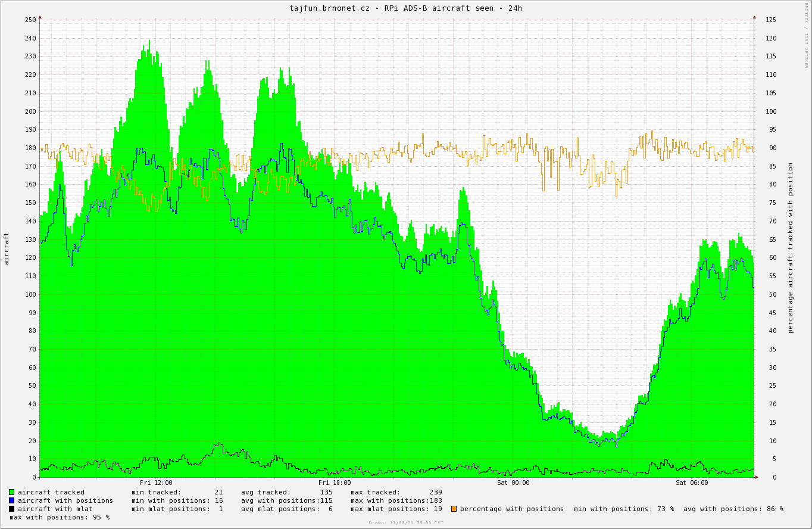Image resolution: width=812 pixels, height=529 pixels.
Task: Click the red arrow at the x-axis end
Action: click(757, 477)
